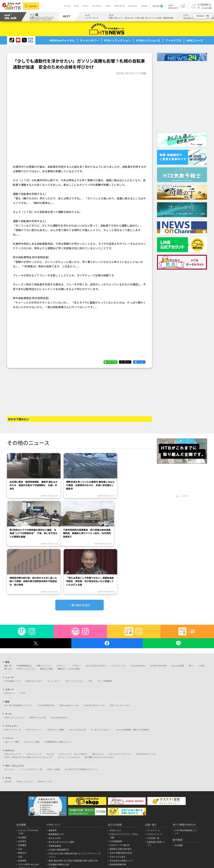Open the みんなで防災 HTBポータルサイト sidebar banner

tap(182, 262)
